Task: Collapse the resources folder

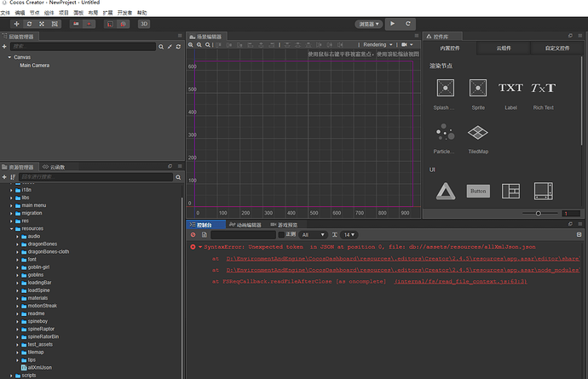Action: click(x=12, y=228)
